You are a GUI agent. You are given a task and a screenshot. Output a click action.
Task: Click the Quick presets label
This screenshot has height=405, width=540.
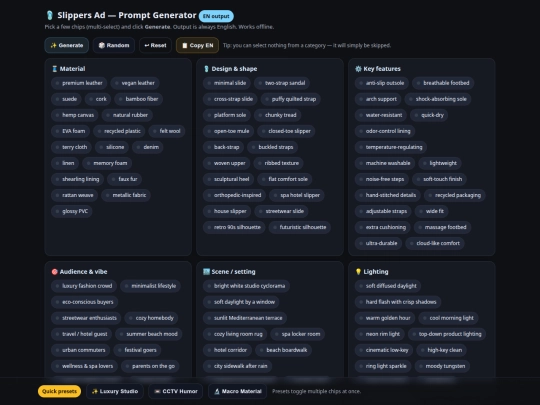click(x=60, y=391)
